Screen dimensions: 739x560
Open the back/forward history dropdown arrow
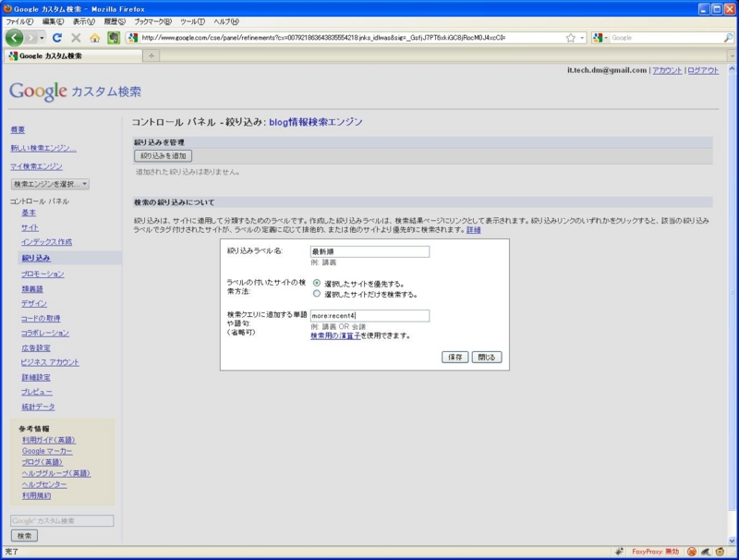click(x=42, y=38)
